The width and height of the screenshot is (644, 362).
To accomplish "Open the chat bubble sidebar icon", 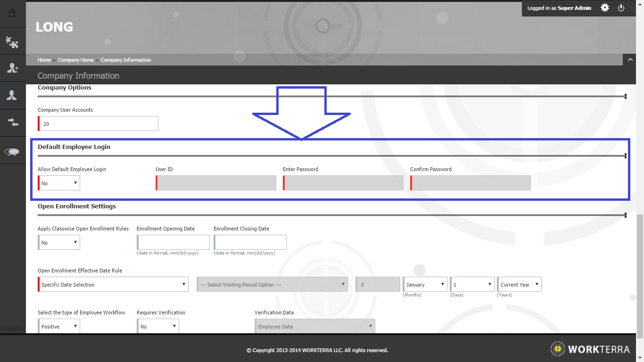I will [x=12, y=152].
